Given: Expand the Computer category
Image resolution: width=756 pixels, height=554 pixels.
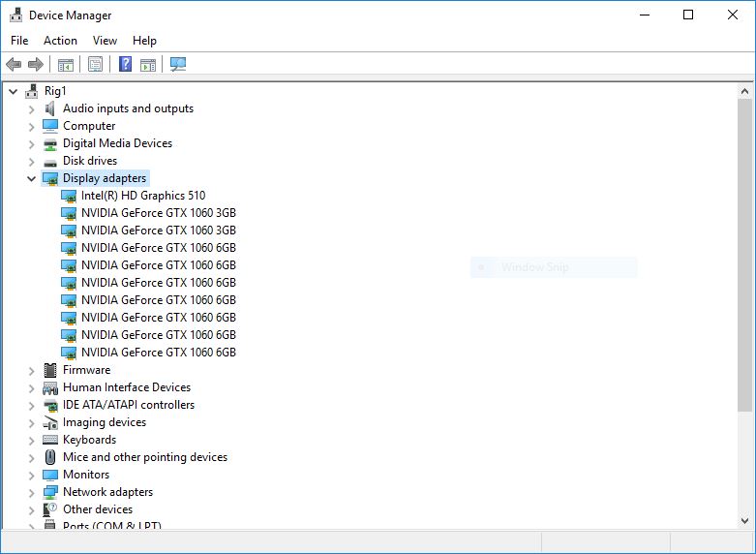Looking at the screenshot, I should click(x=32, y=127).
